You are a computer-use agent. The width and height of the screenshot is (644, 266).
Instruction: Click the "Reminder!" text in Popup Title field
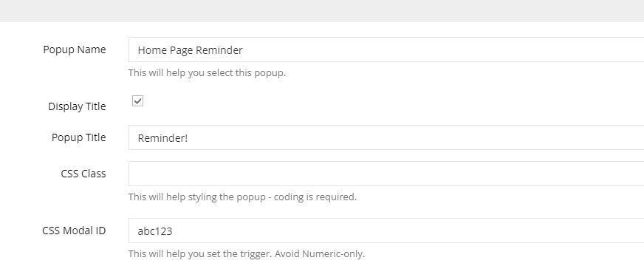click(162, 138)
